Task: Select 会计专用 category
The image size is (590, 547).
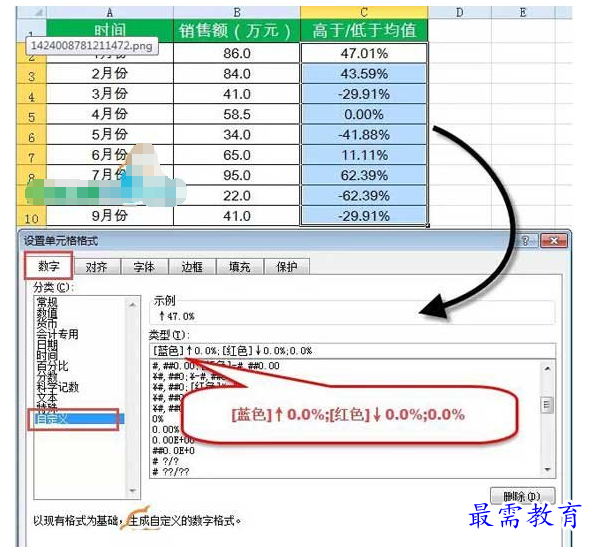Action: [57, 334]
